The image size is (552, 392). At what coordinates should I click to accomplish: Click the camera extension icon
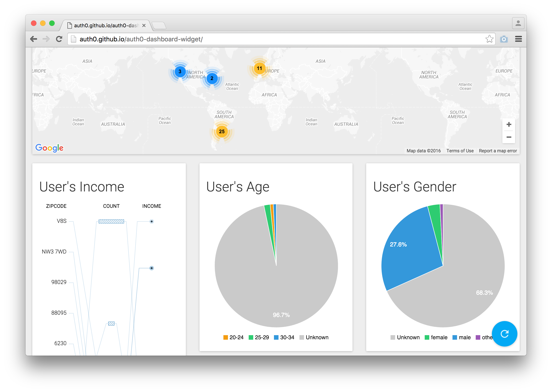tap(504, 39)
